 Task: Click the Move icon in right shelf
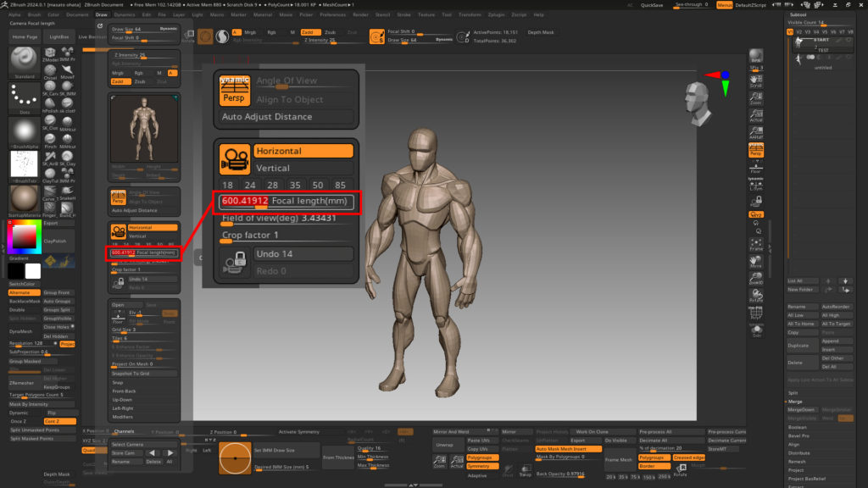pos(756,261)
